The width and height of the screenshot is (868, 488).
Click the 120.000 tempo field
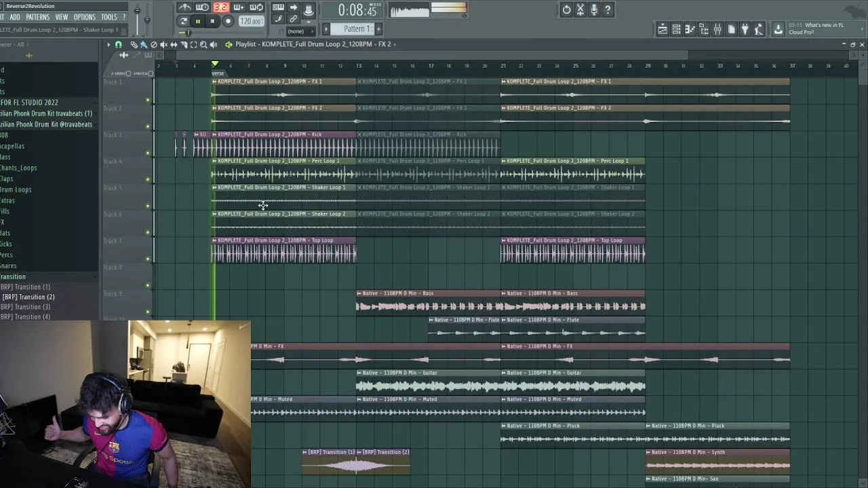[251, 22]
